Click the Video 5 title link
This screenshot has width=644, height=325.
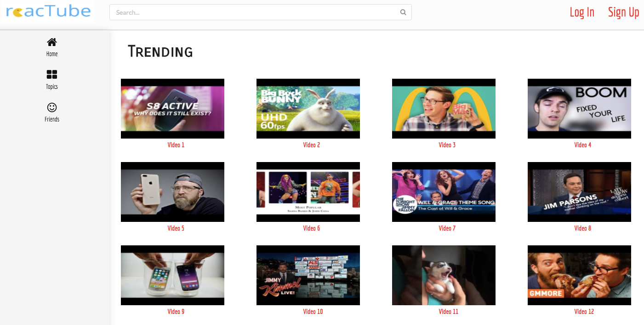tap(176, 228)
